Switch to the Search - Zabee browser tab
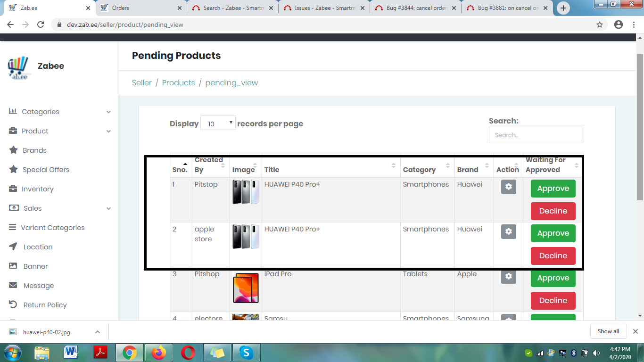The image size is (644, 362). (232, 8)
